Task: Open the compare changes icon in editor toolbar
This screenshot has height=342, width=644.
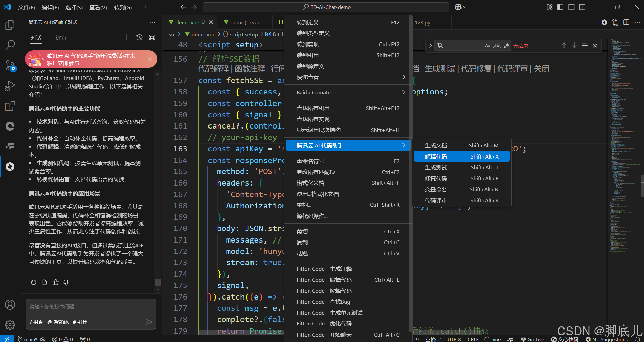Action: (615, 22)
